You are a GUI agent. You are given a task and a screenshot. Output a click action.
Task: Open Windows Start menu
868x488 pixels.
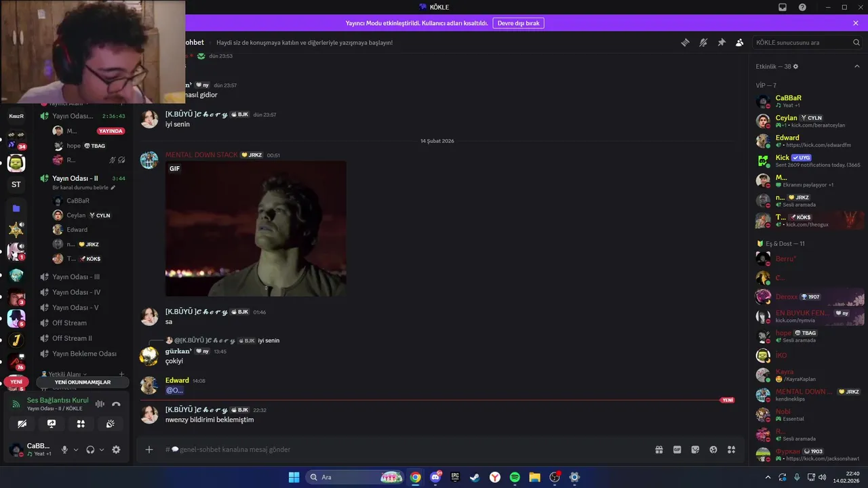294,477
